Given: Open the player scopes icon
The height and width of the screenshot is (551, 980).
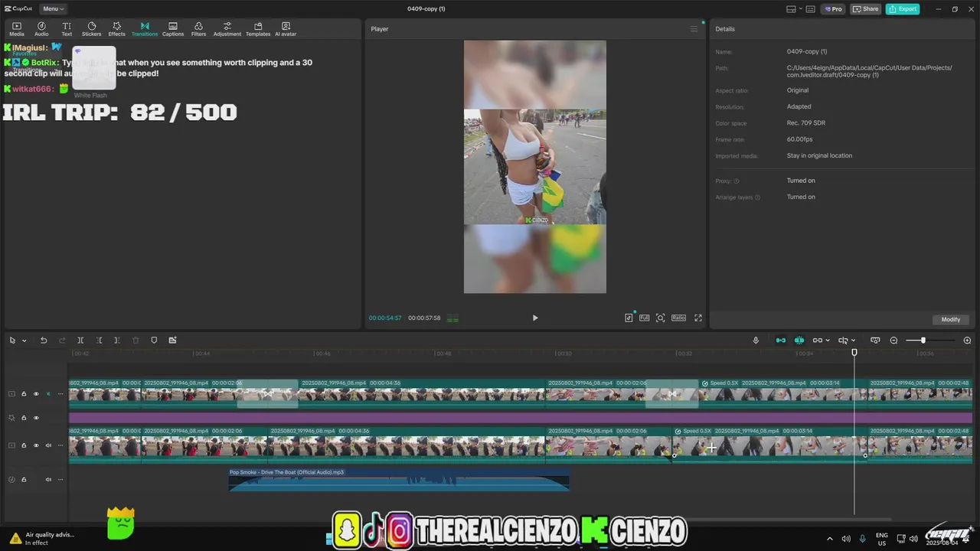Looking at the screenshot, I should tap(629, 318).
